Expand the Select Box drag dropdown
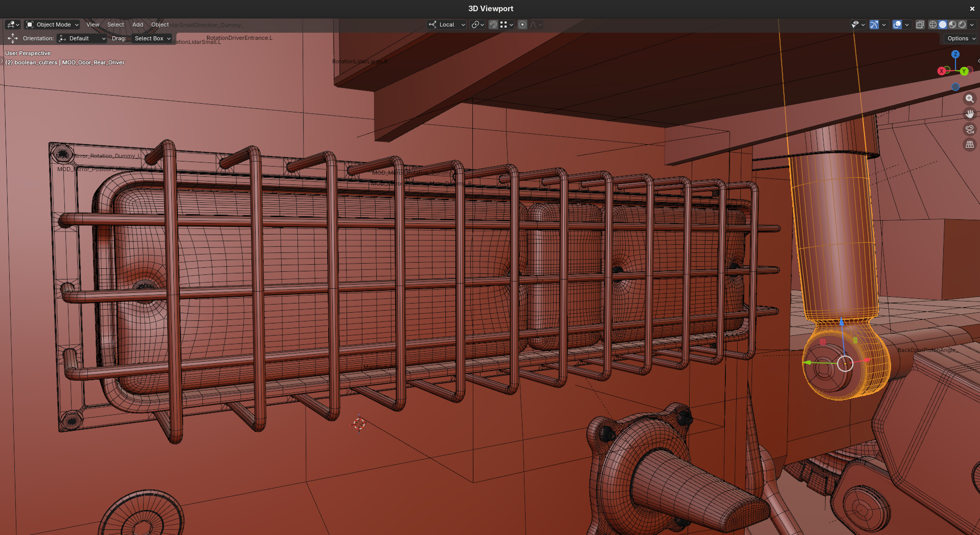This screenshot has height=535, width=980. (152, 38)
